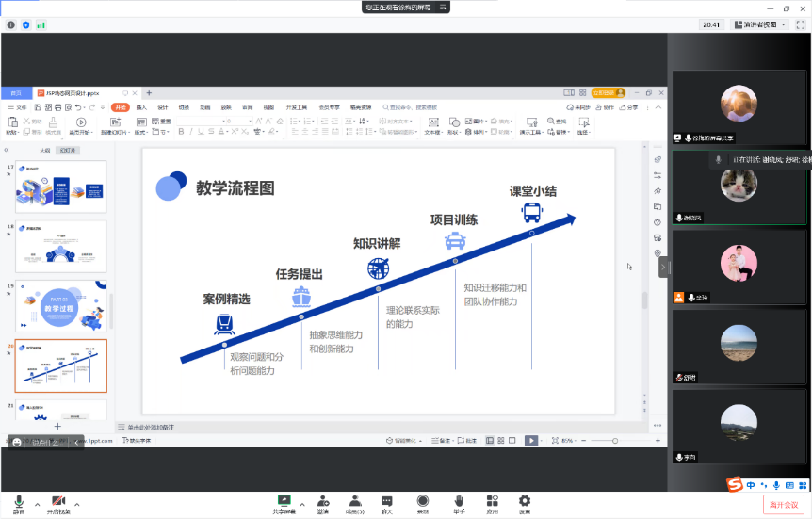Open microphone options arrow beside mute button
This screenshot has width=812, height=519.
[38, 505]
